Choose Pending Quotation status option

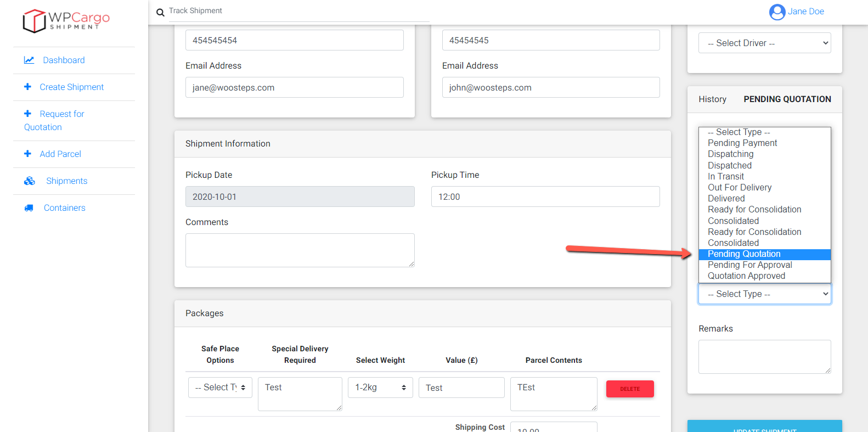coord(764,254)
